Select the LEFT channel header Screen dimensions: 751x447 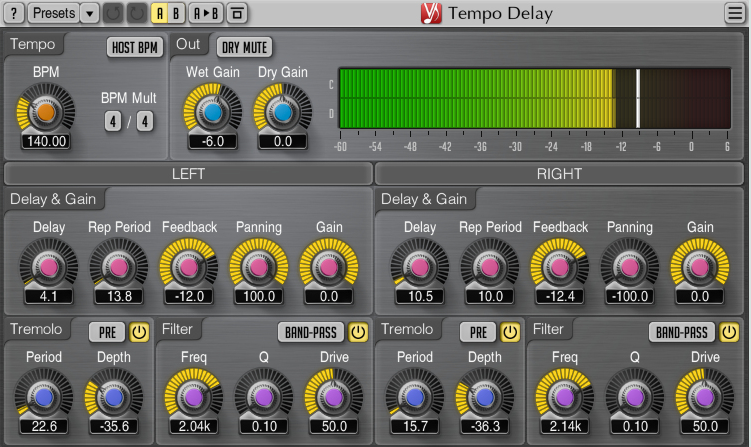click(188, 173)
